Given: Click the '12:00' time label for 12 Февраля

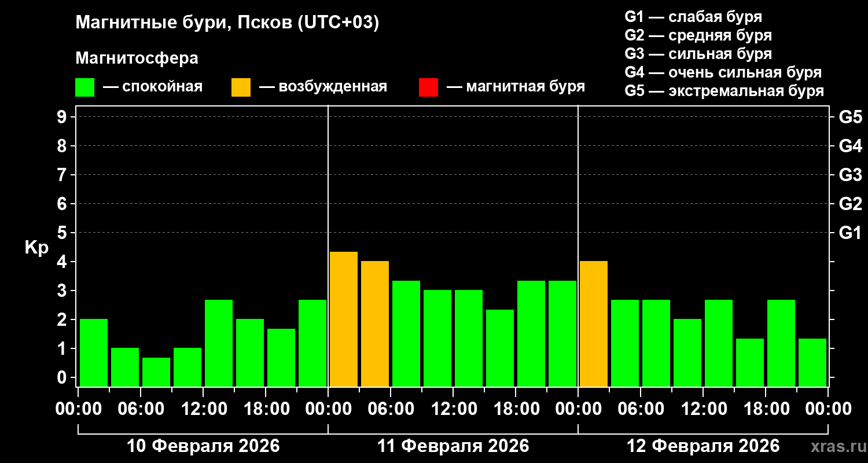Looking at the screenshot, I should pos(703,409).
